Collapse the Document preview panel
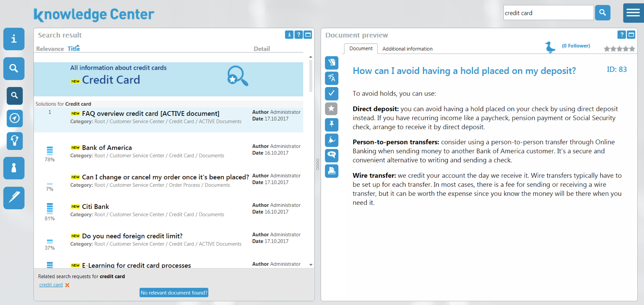The width and height of the screenshot is (644, 305). coord(631,35)
